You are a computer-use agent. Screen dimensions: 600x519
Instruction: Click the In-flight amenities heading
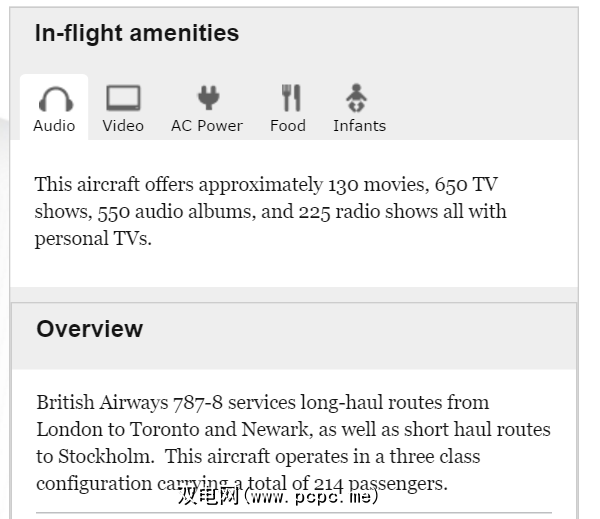click(137, 33)
